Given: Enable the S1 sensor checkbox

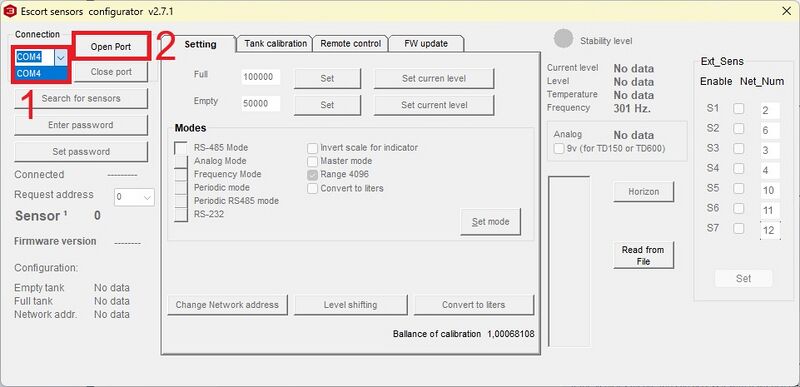Looking at the screenshot, I should tap(738, 109).
